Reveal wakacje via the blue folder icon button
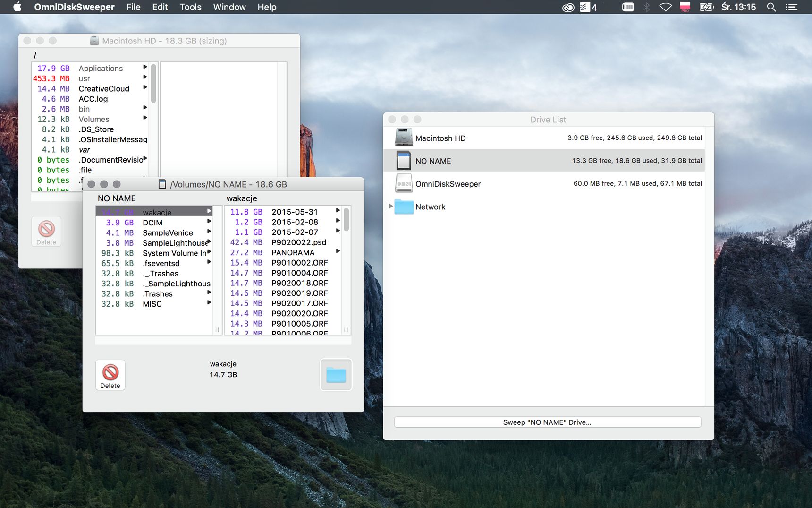Screen dimensions: 812x508 click(x=336, y=375)
